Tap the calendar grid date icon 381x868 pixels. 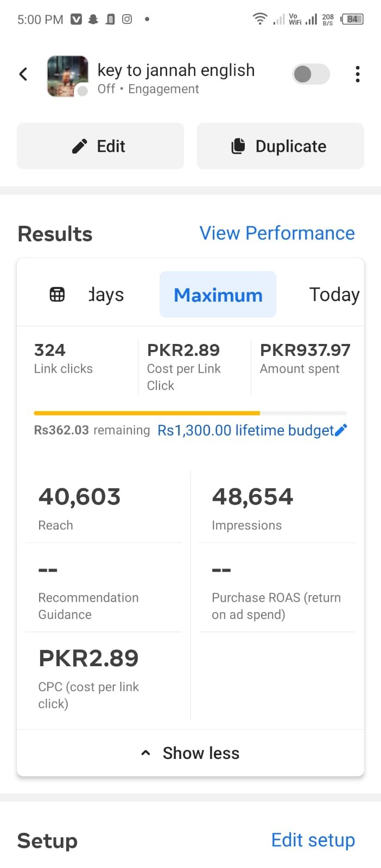(57, 295)
